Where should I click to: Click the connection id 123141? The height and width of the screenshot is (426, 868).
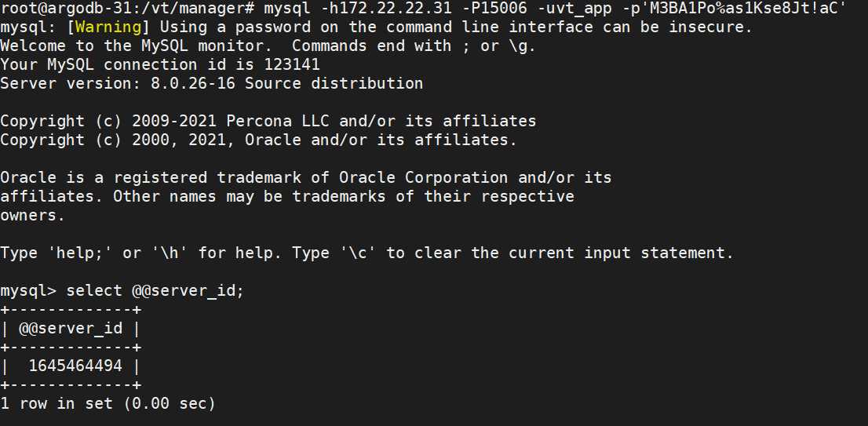(292, 64)
